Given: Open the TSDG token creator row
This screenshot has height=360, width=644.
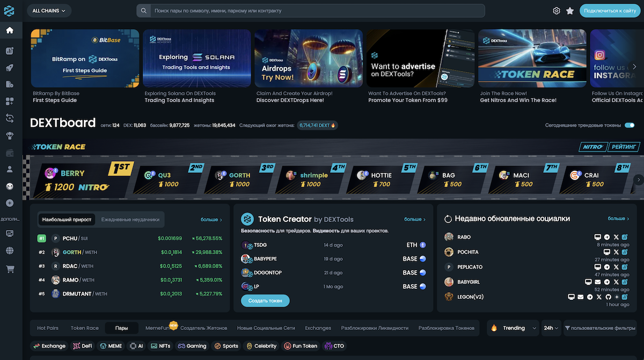Looking at the screenshot, I should 333,245.
